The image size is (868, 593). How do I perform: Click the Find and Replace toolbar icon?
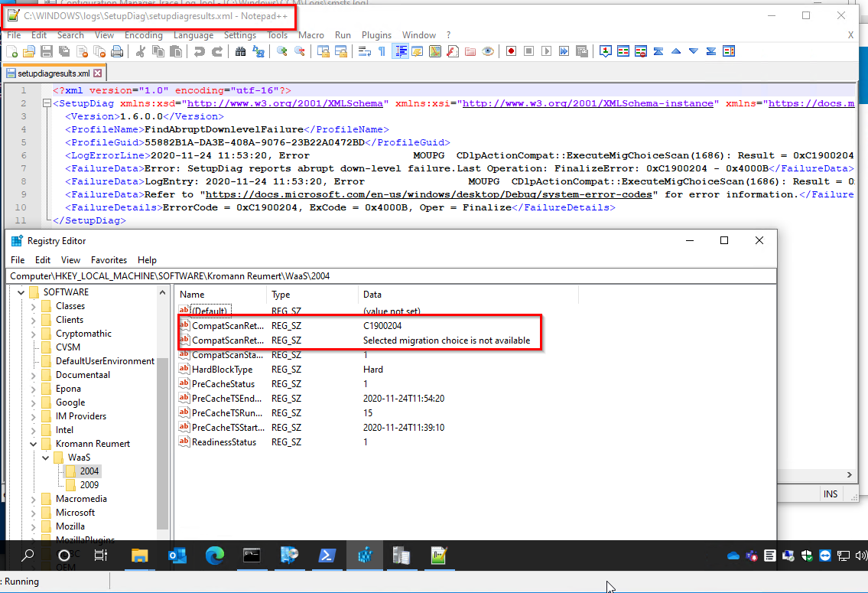click(258, 51)
